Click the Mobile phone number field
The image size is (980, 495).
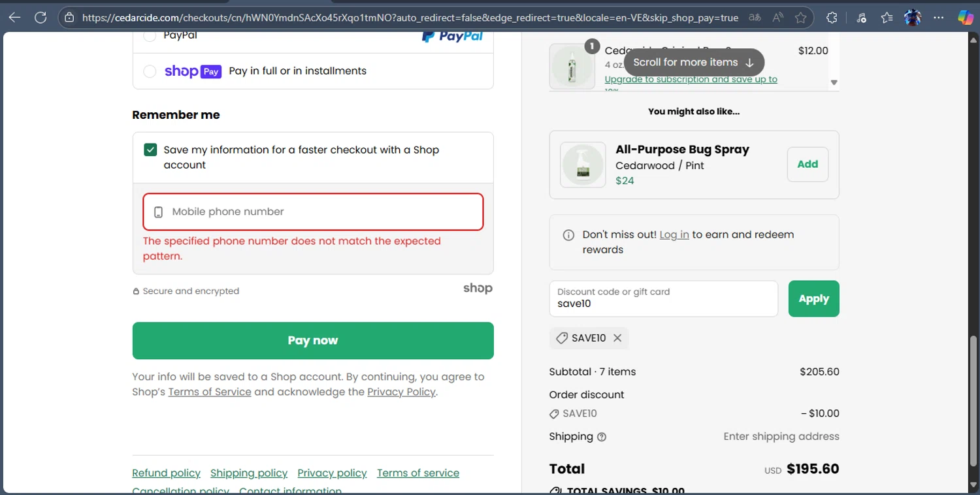click(x=313, y=212)
